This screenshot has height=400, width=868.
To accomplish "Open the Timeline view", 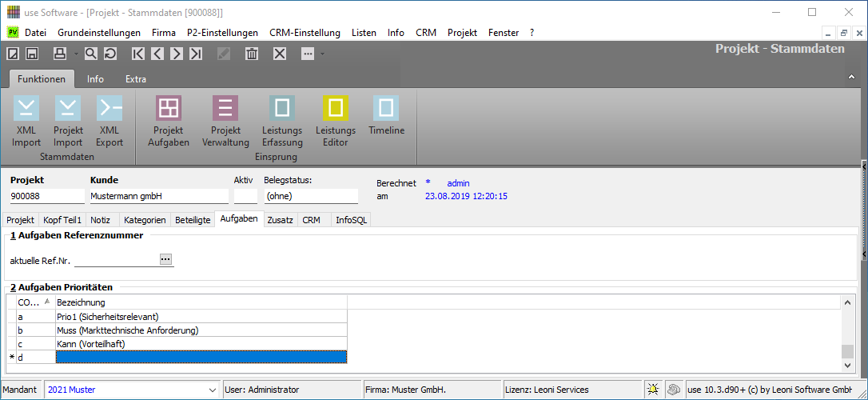I will [386, 116].
